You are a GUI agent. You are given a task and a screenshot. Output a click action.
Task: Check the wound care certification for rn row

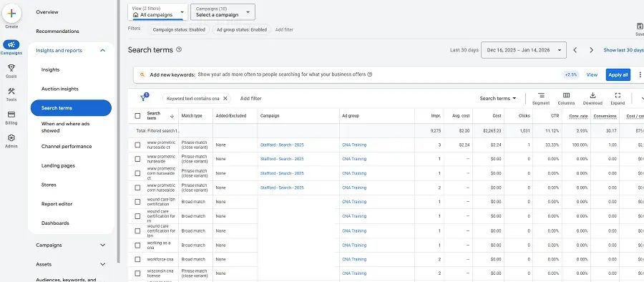(x=137, y=216)
